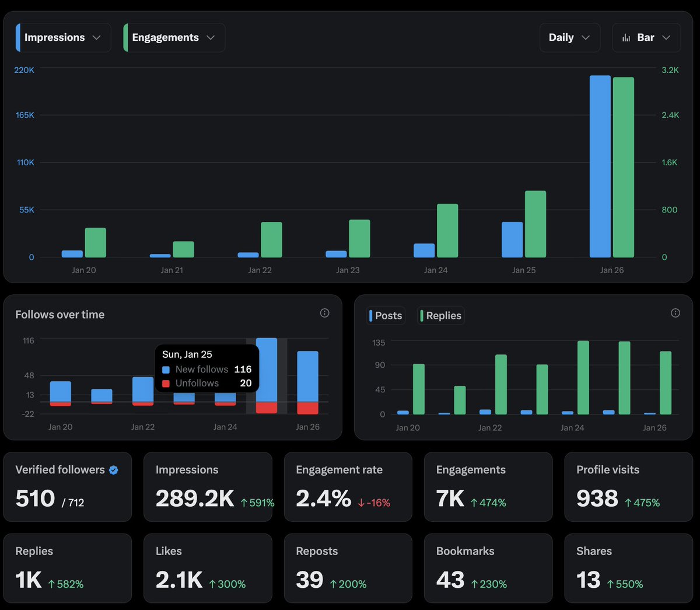Select the Jan 24 engagements green bar
Image resolution: width=700 pixels, height=610 pixels.
(447, 231)
